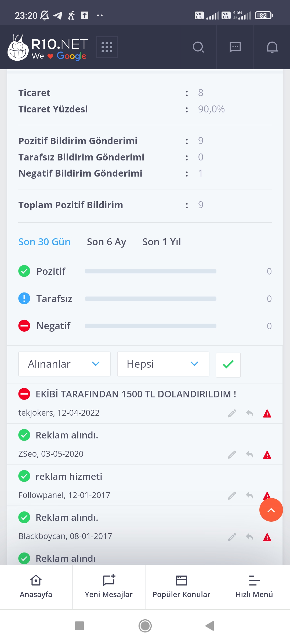Open the notifications bell icon

272,47
